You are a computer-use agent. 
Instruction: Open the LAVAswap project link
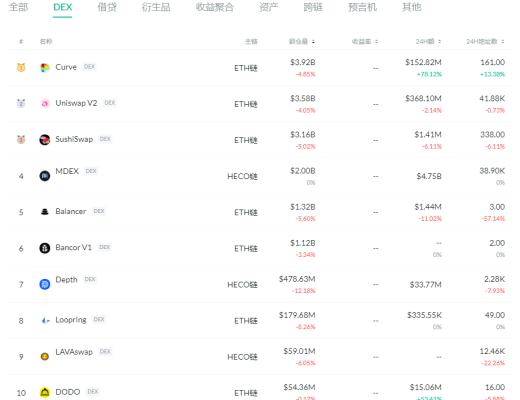[74, 352]
